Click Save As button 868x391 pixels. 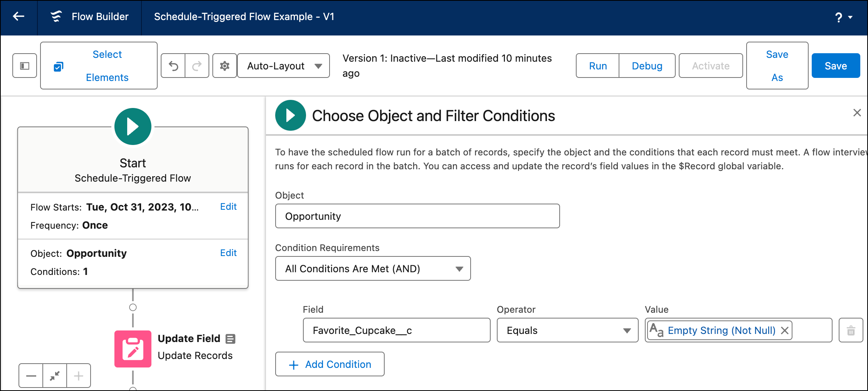tap(777, 66)
